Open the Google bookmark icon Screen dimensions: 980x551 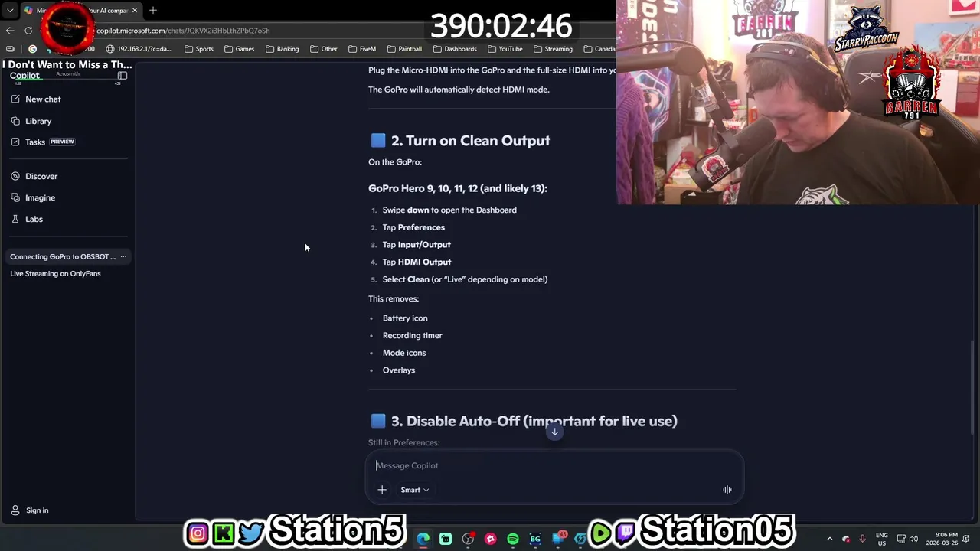point(32,49)
